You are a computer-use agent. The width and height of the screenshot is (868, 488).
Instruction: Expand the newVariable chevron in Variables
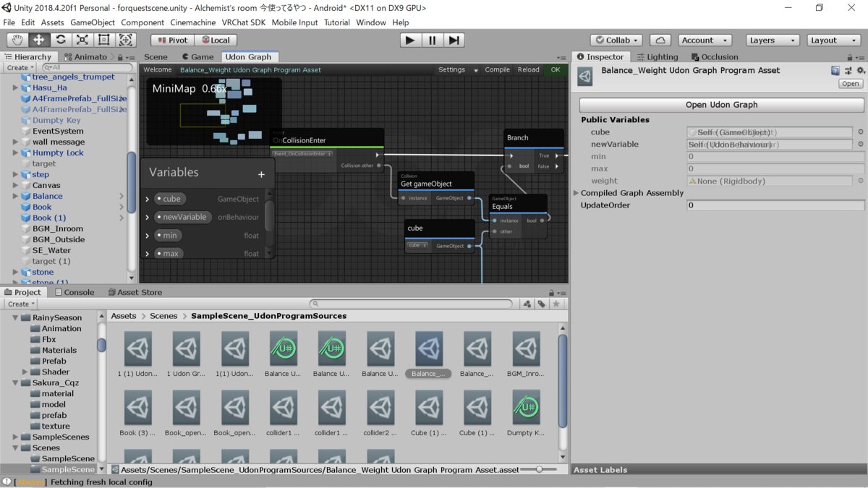tap(148, 218)
